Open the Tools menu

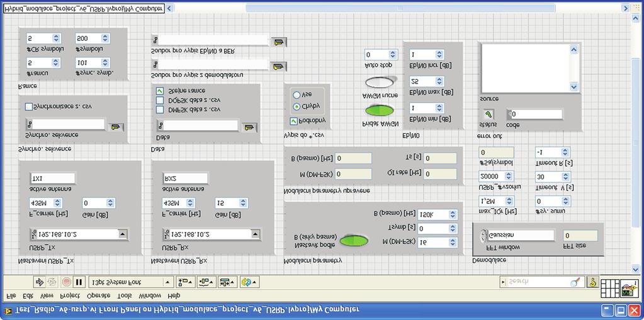click(x=125, y=295)
